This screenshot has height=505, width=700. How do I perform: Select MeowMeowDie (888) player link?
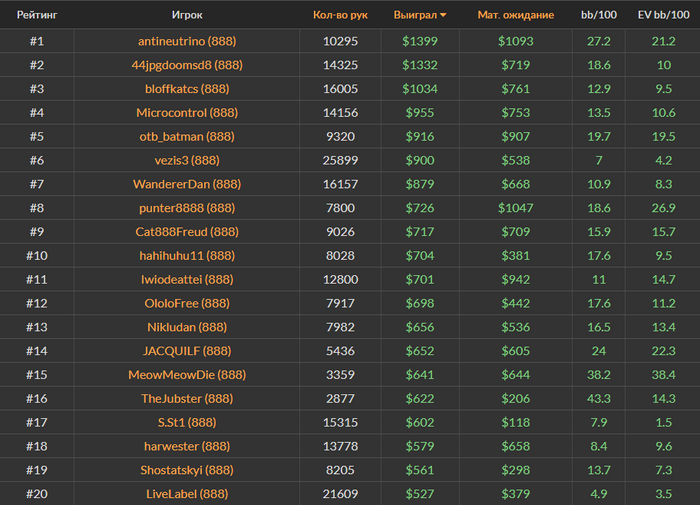tap(187, 375)
